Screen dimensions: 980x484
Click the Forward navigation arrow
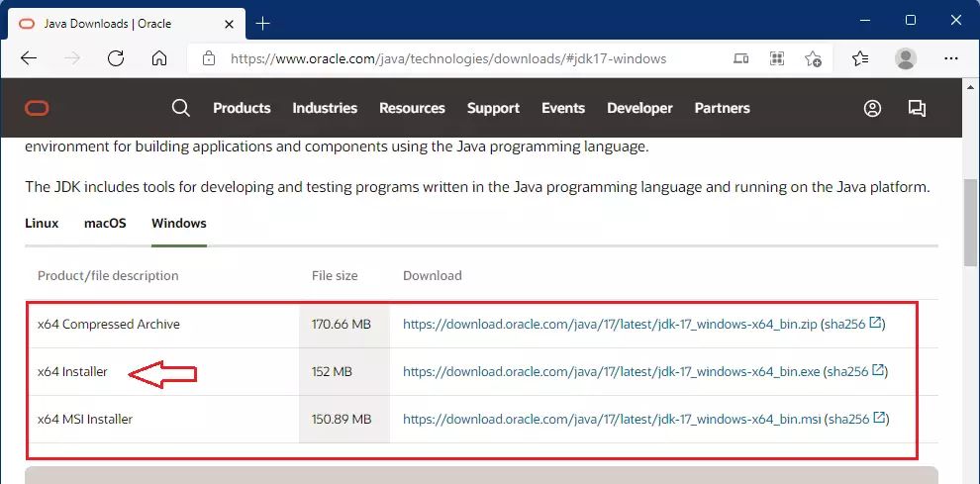(72, 58)
